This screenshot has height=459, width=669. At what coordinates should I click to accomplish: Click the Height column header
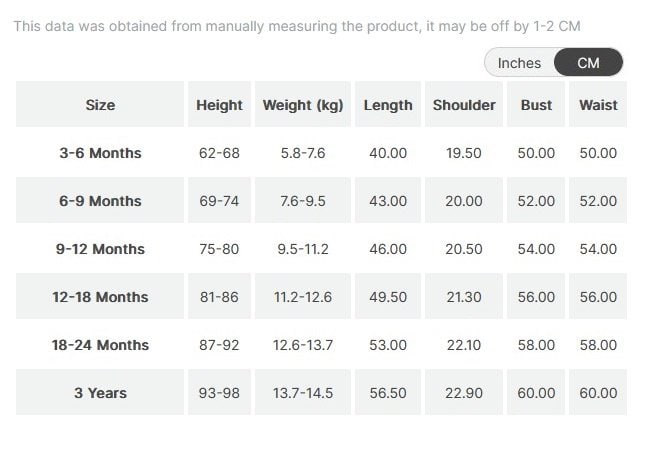click(219, 105)
